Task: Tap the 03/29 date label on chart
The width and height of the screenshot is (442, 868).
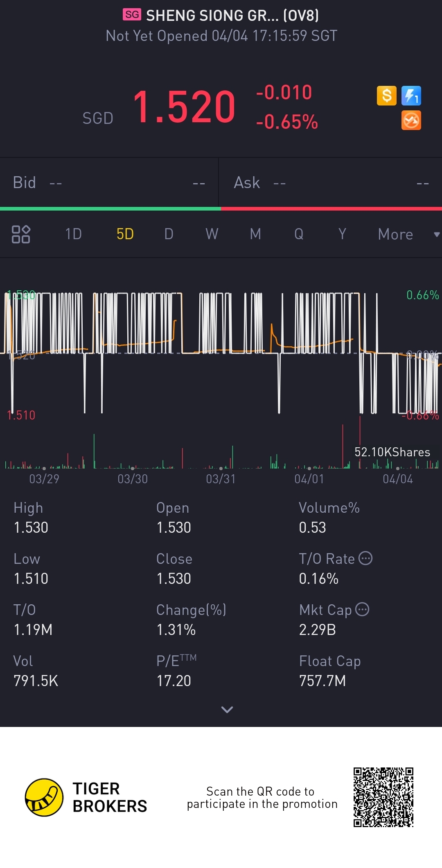Action: (x=44, y=479)
